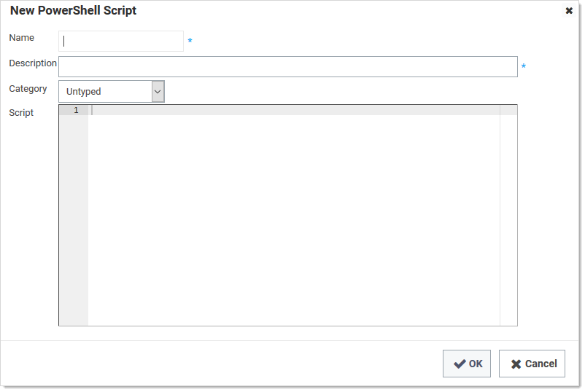The height and width of the screenshot is (392, 585).
Task: Click the New PowerShell Script title text
Action: click(73, 11)
